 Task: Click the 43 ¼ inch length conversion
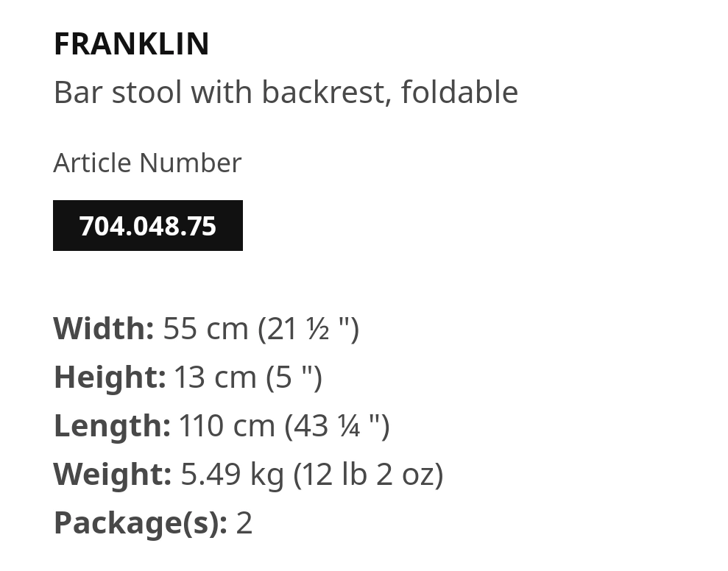(x=337, y=426)
